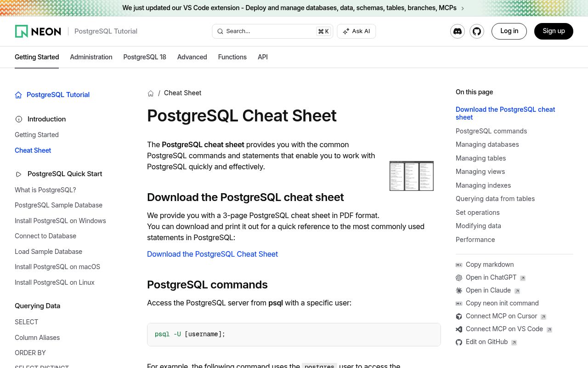Screen dimensions: 588x368
Task: Click the announcement banner chevron
Action: [x=463, y=8]
